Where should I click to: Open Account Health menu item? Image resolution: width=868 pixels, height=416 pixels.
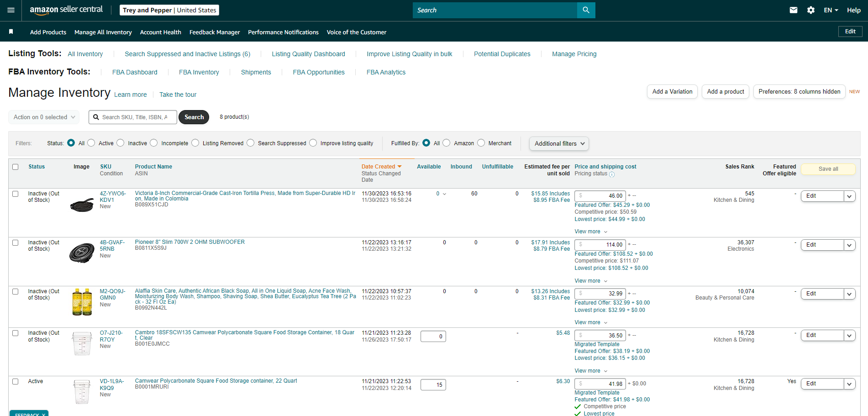pyautogui.click(x=161, y=32)
